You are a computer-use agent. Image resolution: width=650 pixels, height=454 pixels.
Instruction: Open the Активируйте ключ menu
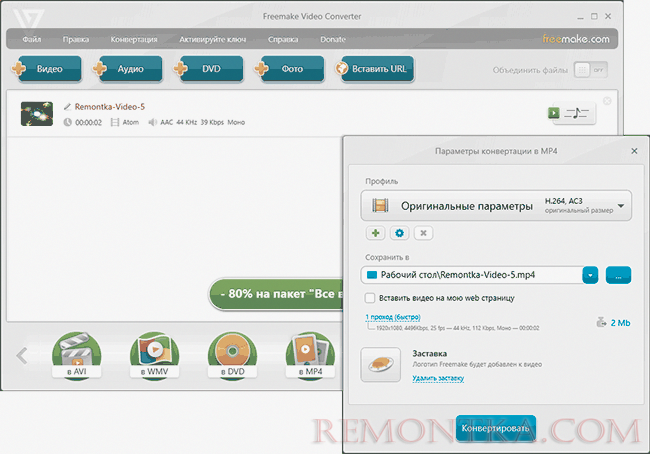[213, 39]
